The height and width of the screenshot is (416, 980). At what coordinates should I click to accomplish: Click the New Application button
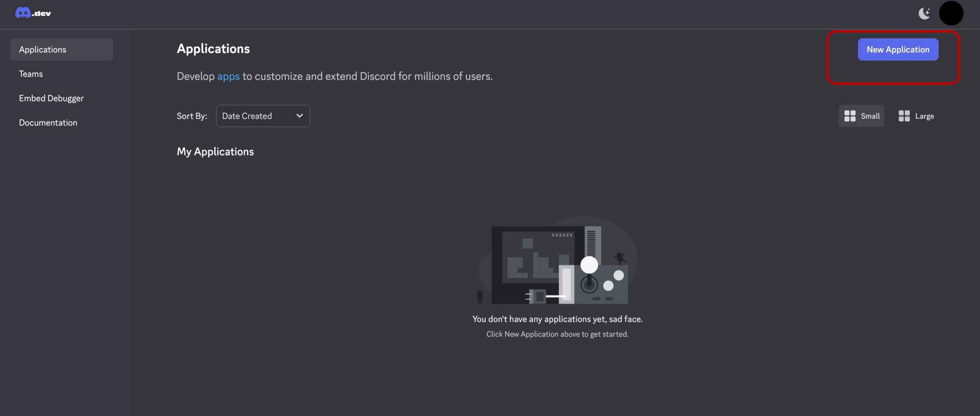click(x=898, y=49)
